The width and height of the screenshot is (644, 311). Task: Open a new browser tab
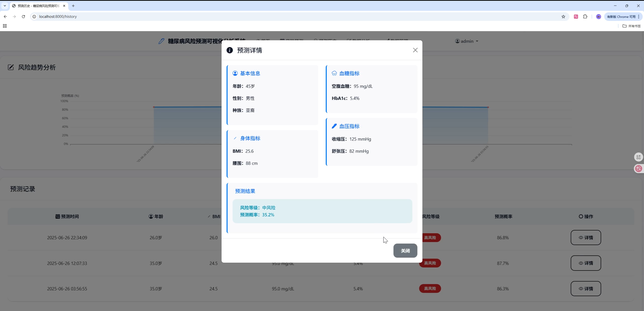[73, 6]
